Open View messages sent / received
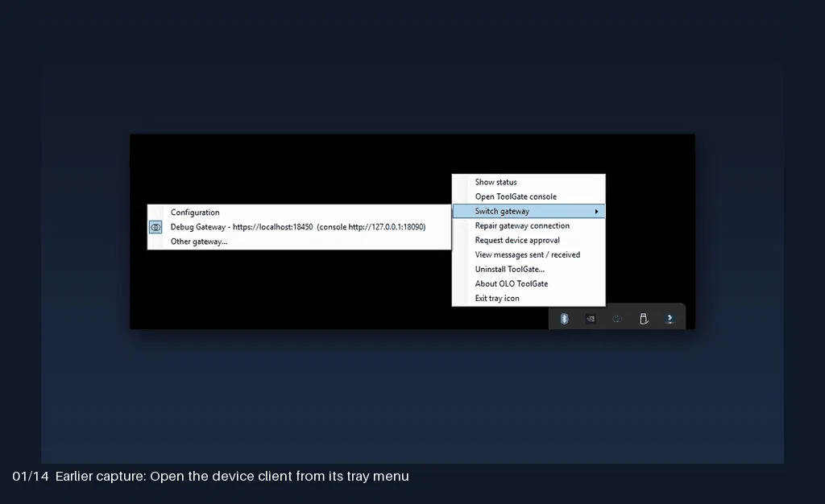The width and height of the screenshot is (825, 504). point(529,255)
